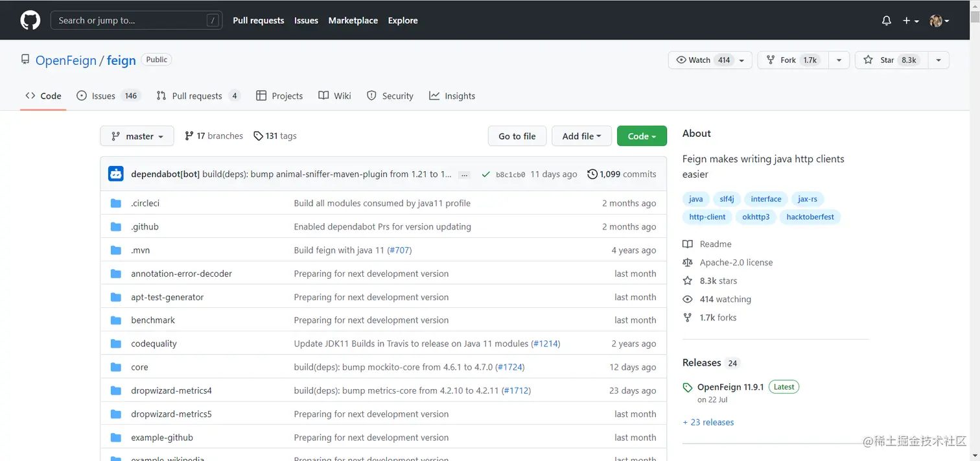
Task: Open pull request #1214 link
Action: pyautogui.click(x=546, y=344)
